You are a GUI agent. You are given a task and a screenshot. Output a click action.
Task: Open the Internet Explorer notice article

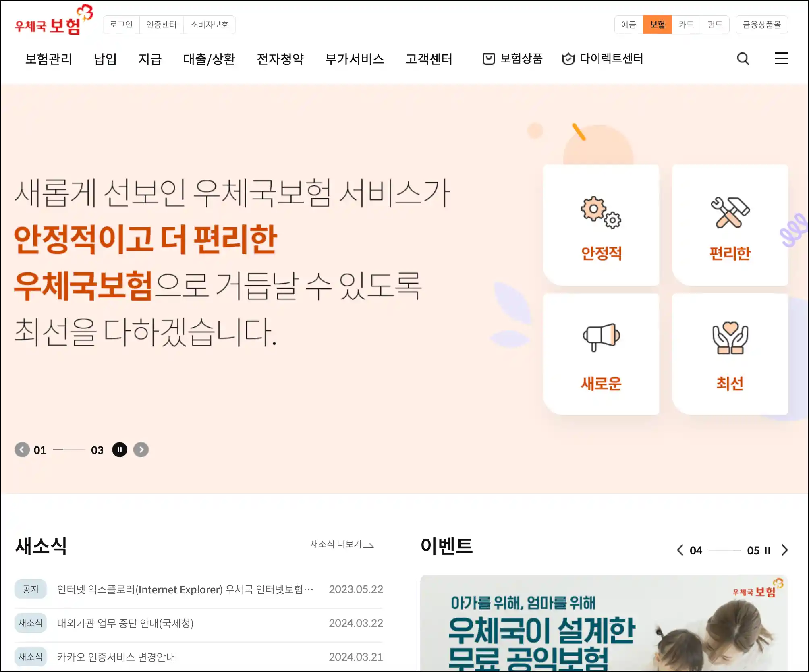point(185,589)
